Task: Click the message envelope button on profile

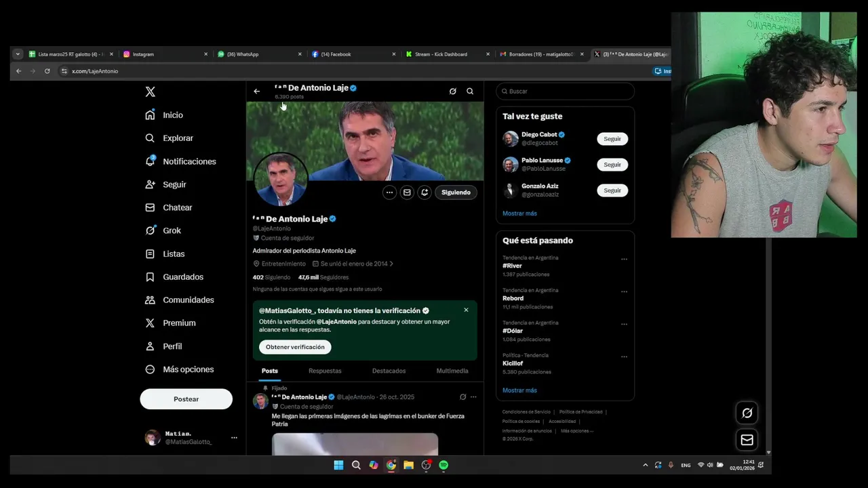Action: [x=407, y=192]
